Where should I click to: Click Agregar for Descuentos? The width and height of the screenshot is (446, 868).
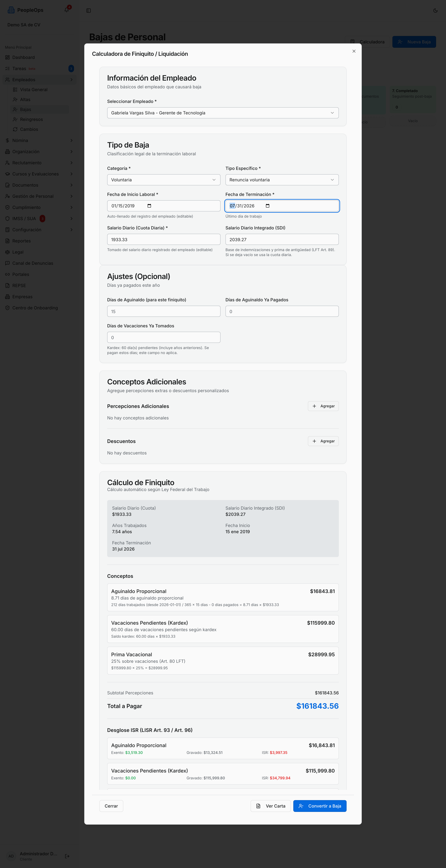323,441
